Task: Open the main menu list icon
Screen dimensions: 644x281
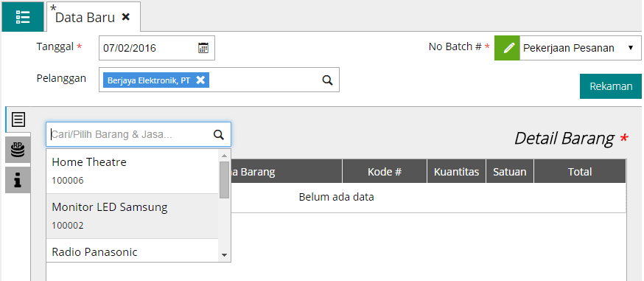Action: (x=23, y=17)
